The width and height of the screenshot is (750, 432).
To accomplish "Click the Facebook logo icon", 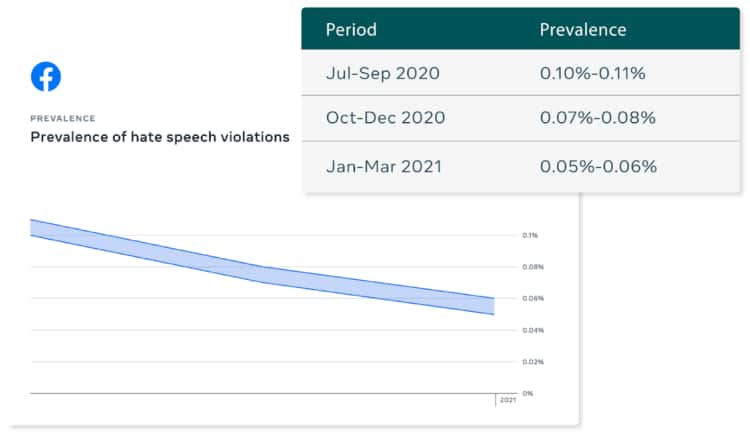I will (46, 77).
